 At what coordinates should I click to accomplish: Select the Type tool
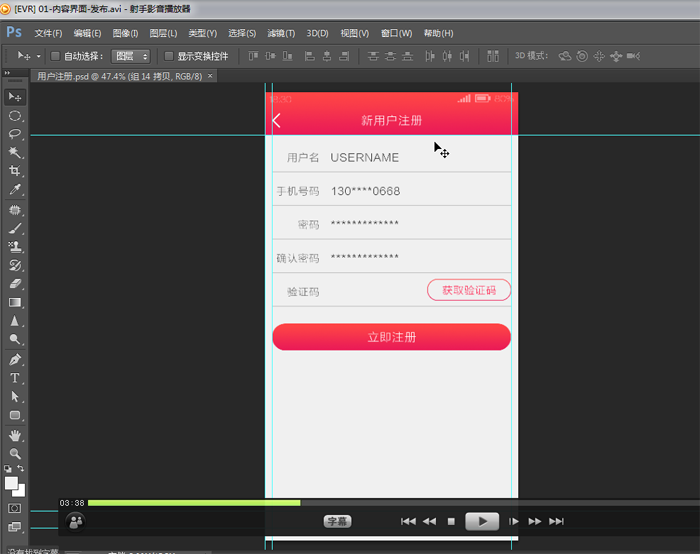(x=15, y=378)
